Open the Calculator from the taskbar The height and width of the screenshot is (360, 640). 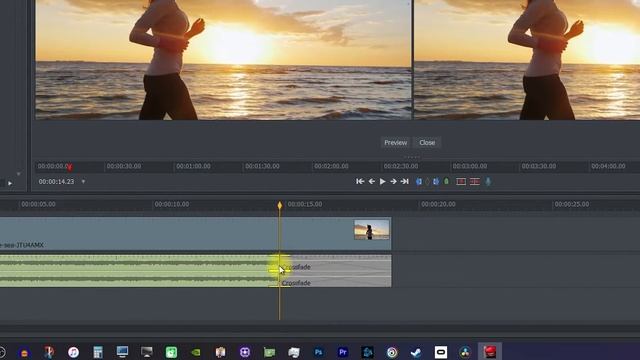point(98,352)
